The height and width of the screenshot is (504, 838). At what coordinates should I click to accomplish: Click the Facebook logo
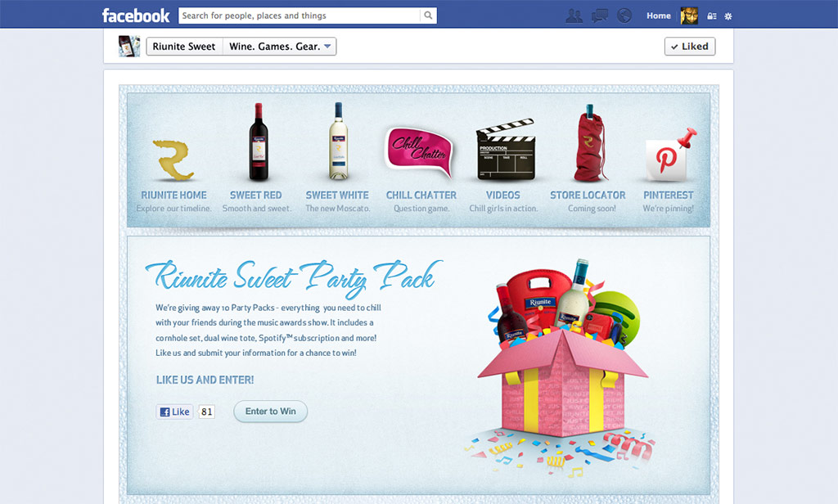pos(136,16)
